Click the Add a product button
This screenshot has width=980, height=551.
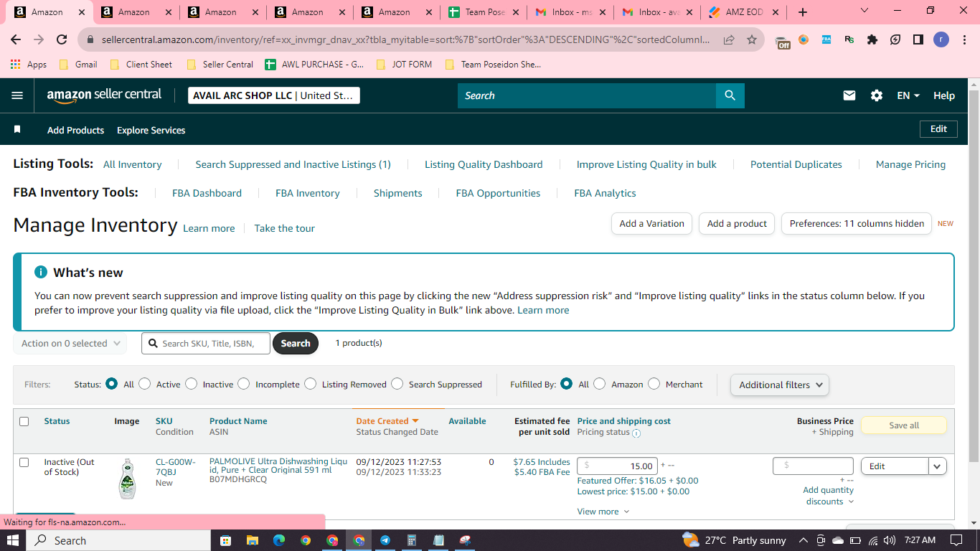pyautogui.click(x=738, y=224)
